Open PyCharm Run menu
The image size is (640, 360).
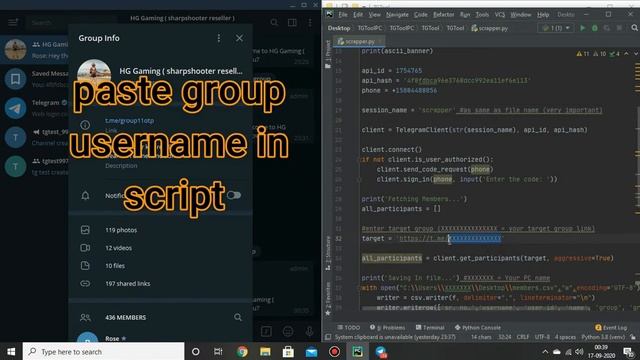click(465, 15)
